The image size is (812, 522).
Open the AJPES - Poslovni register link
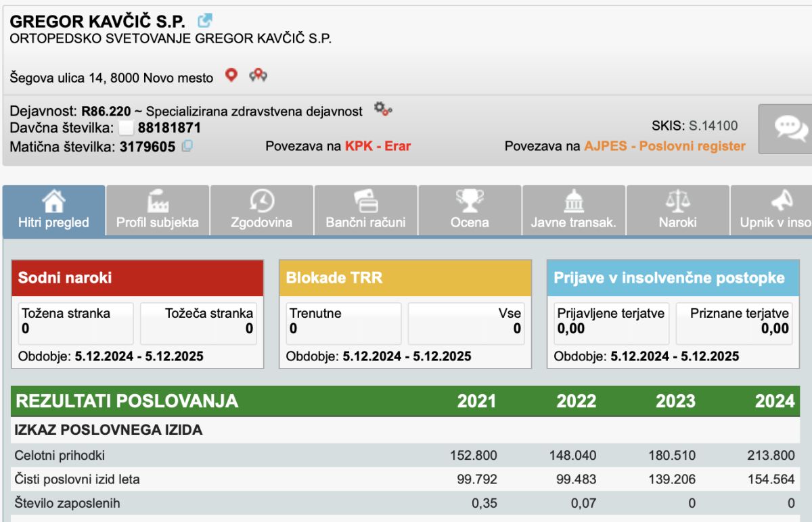pos(664,146)
